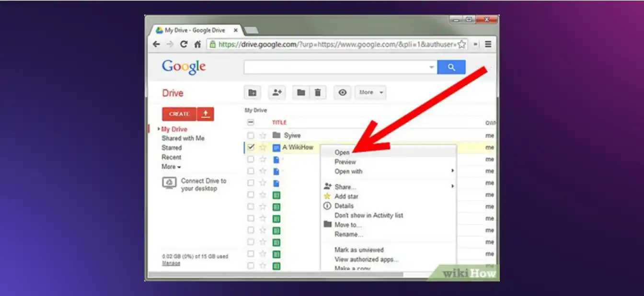
Task: Click the Syiwe folder name
Action: [x=292, y=136]
